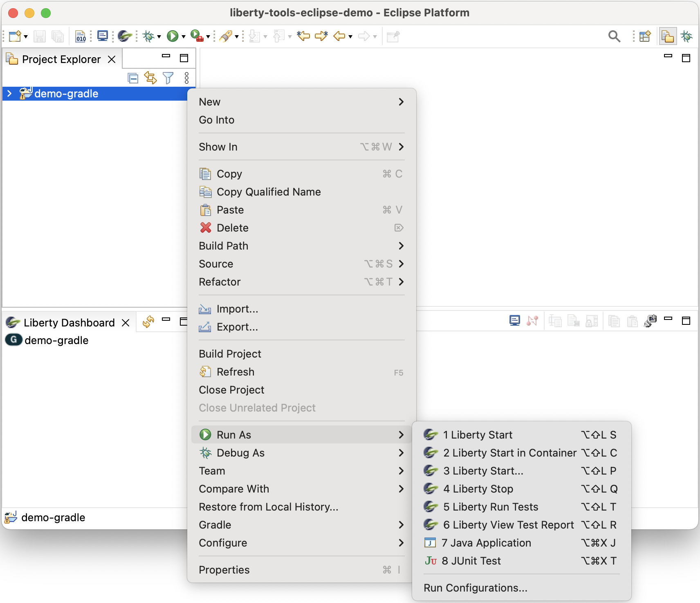This screenshot has width=700, height=603.
Task: Open the search pen dropdown arrow
Action: click(236, 37)
